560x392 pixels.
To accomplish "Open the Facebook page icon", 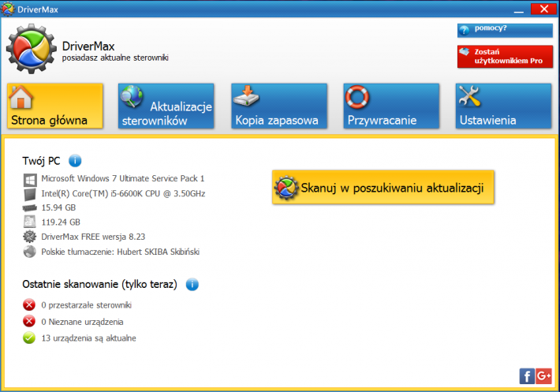I will (527, 376).
